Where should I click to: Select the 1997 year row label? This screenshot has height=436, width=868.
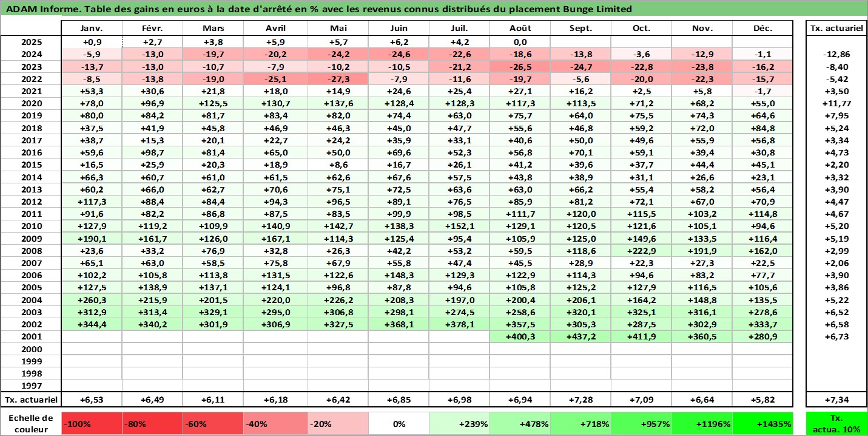coord(31,386)
